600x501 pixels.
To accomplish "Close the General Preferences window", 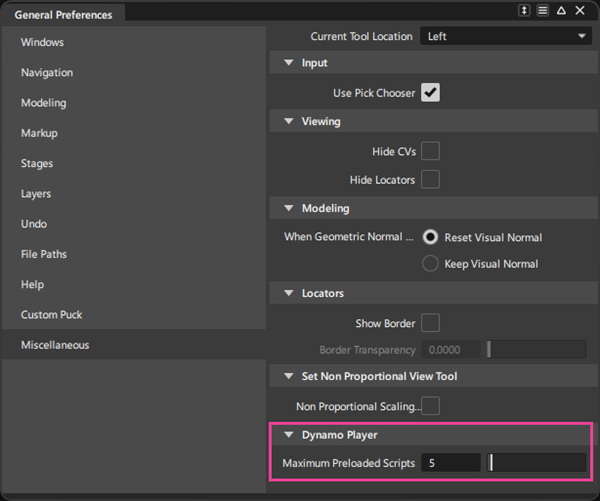I will point(580,11).
